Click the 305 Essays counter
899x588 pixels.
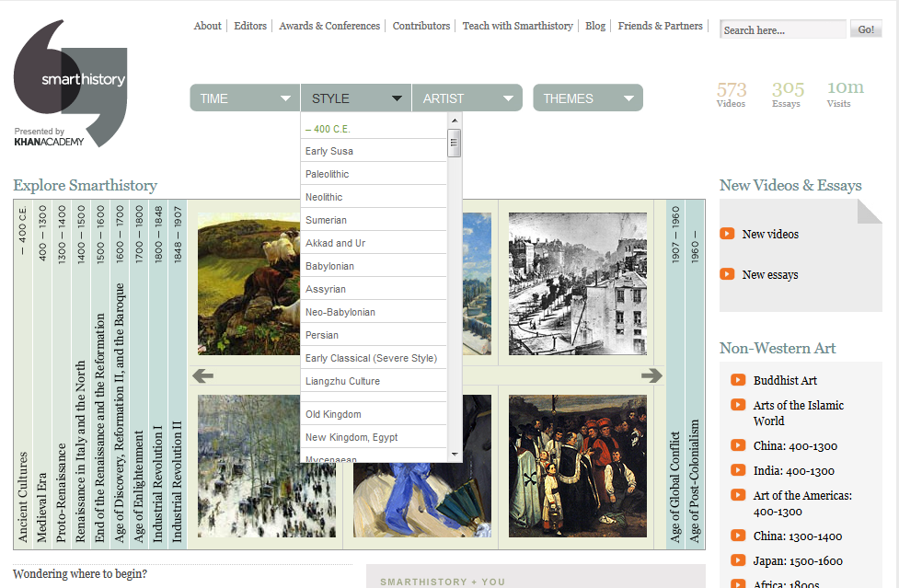click(x=787, y=94)
